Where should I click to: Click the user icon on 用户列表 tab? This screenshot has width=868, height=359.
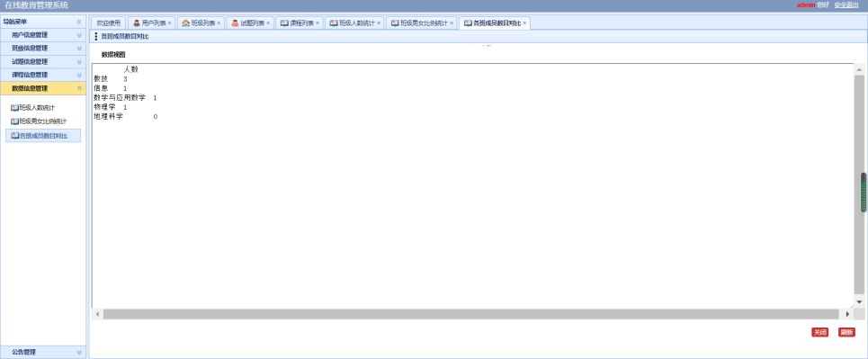pyautogui.click(x=136, y=23)
